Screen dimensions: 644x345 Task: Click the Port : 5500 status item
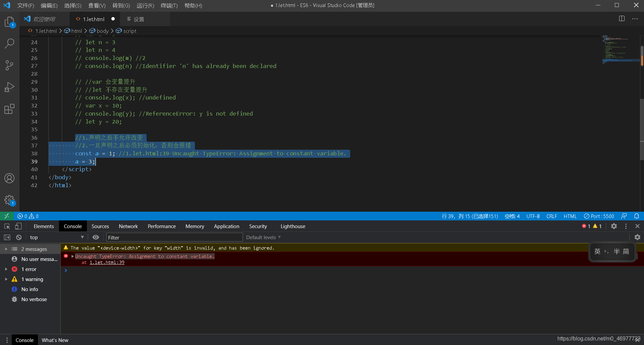(x=599, y=216)
